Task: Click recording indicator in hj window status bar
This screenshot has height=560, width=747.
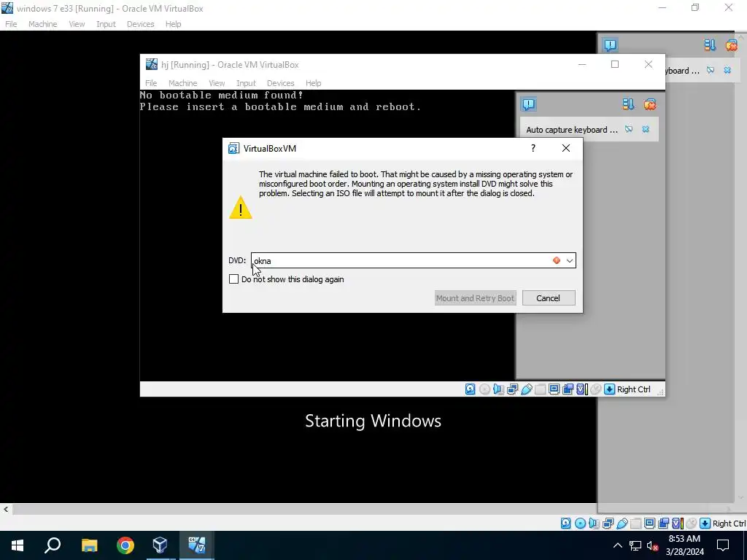Action: [x=568, y=389]
